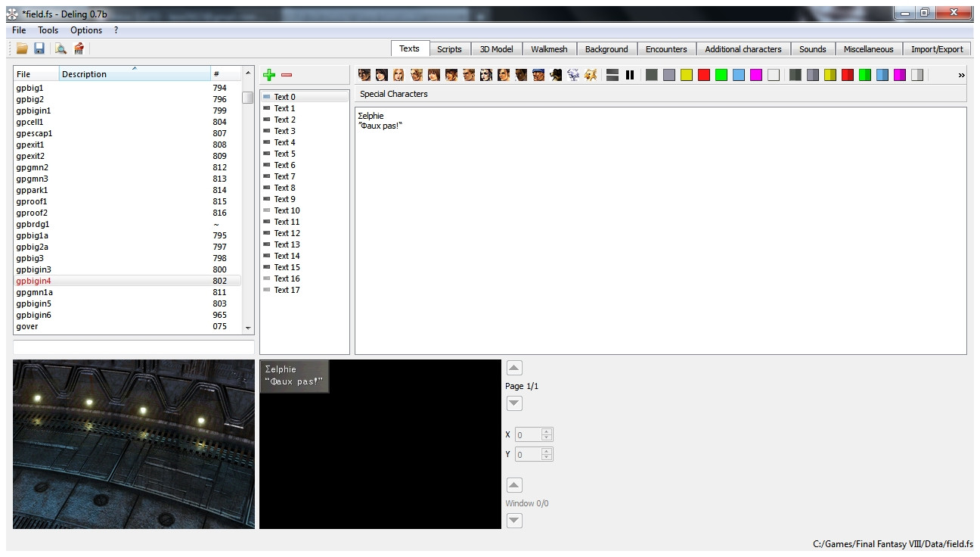Remove selected text with red minus

pyautogui.click(x=287, y=74)
